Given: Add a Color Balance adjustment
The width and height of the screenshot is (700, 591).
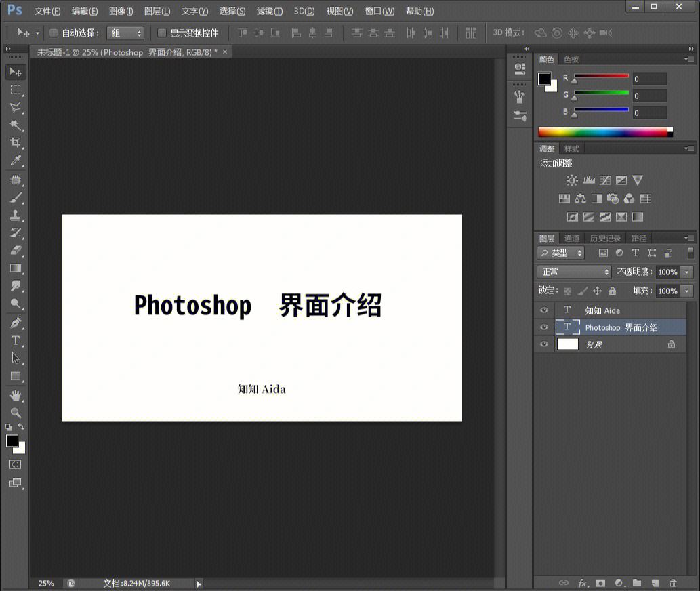Looking at the screenshot, I should [x=580, y=199].
